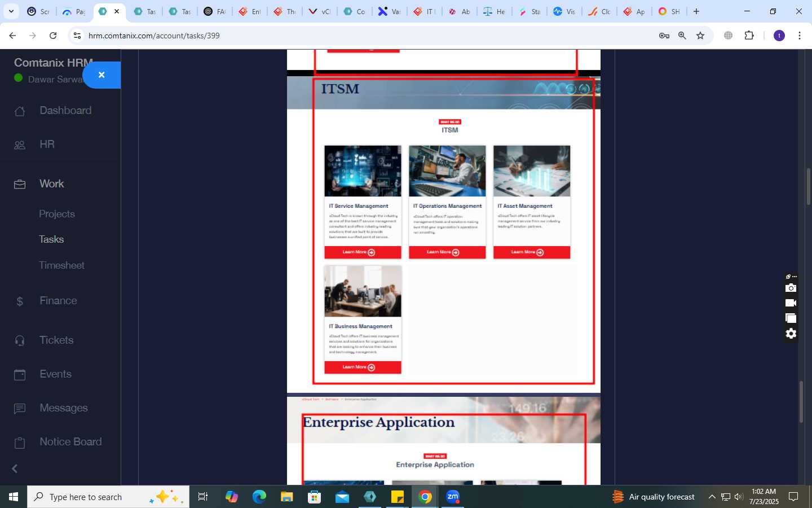Viewport: 812px width, 508px height.
Task: Switch to the SH browser tab
Action: 669,11
